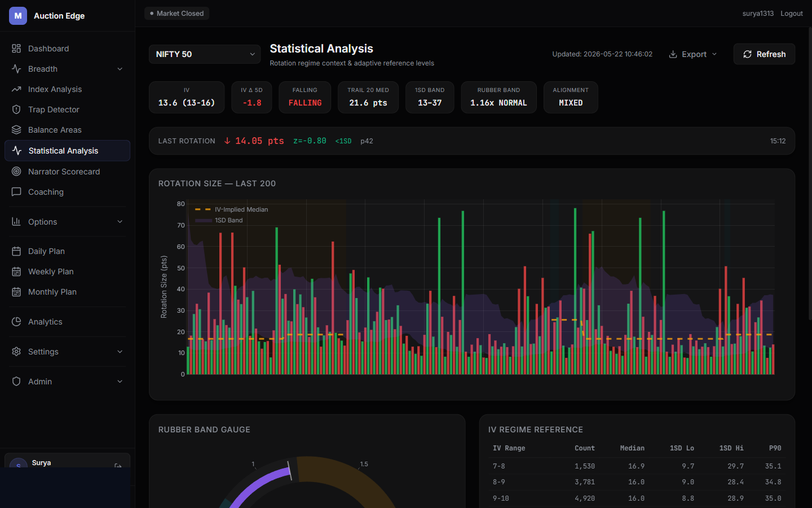Select the Trail 20 Med card
Viewport: 812px width, 508px height.
[368, 97]
